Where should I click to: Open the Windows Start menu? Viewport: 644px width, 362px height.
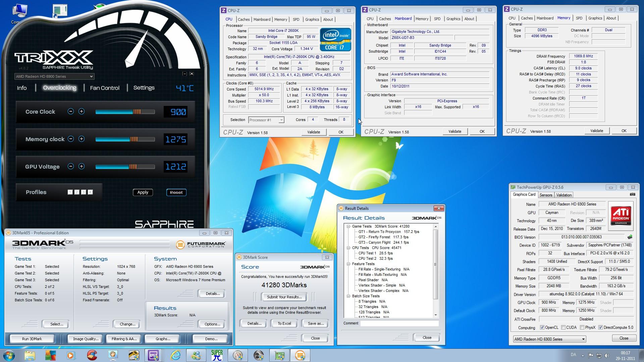tap(9, 355)
